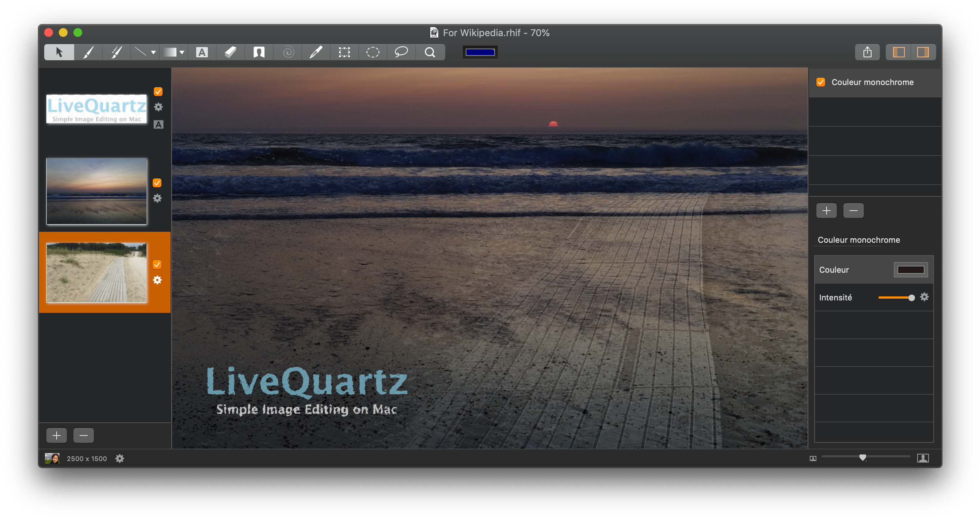Click the share export button
This screenshot has height=518, width=980.
pos(867,52)
